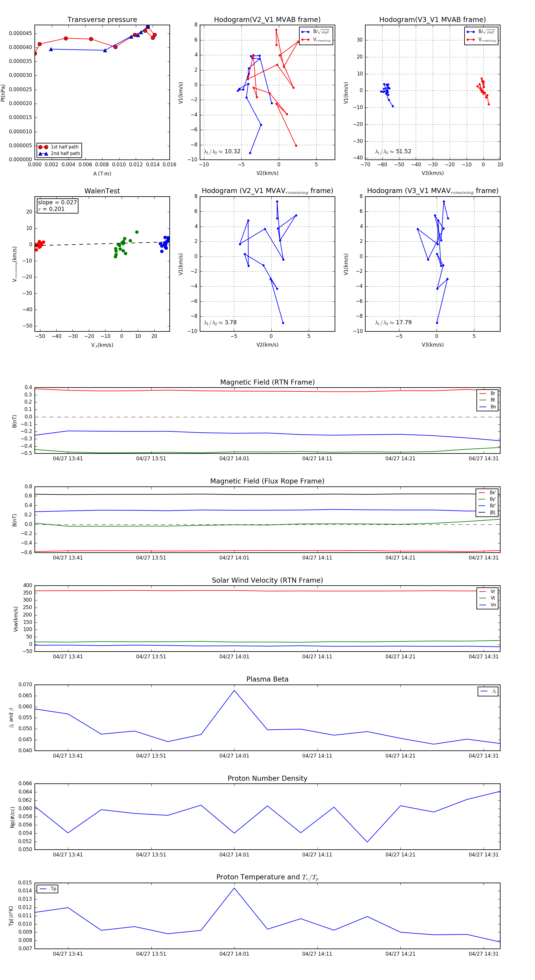
Task: Click the eigenvalue ratio label 3.78
Action: pos(220,323)
